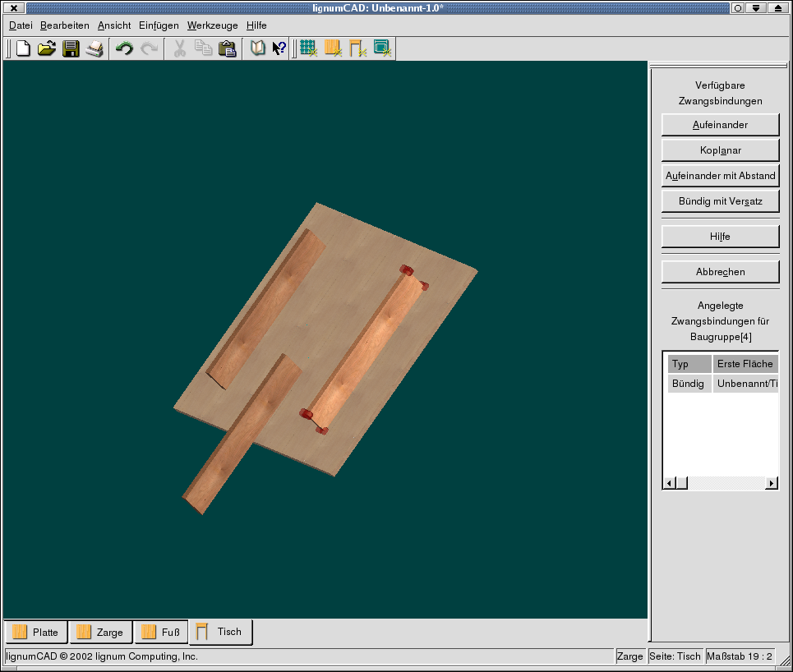
Task: Open the Einfügen menu
Action: 159,25
